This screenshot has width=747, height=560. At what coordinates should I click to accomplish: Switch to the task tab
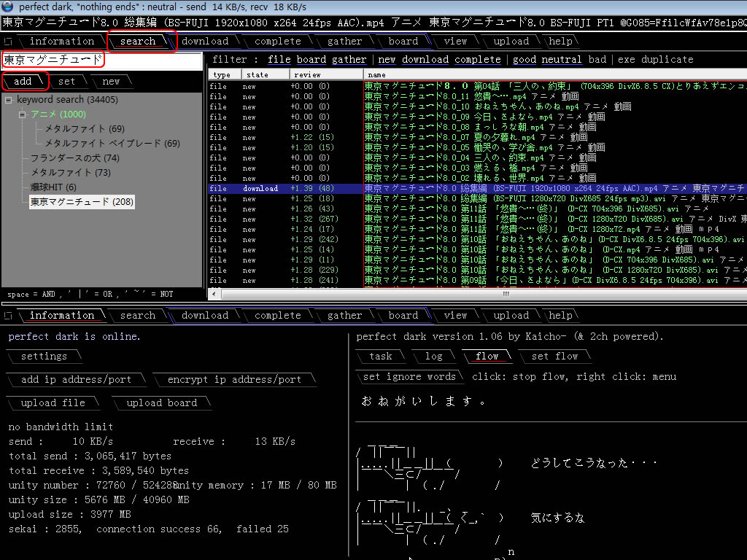(x=381, y=356)
